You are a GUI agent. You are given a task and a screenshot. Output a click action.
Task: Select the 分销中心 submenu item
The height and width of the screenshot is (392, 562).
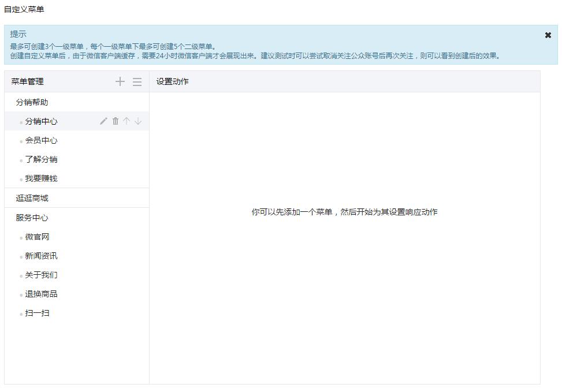coord(41,121)
